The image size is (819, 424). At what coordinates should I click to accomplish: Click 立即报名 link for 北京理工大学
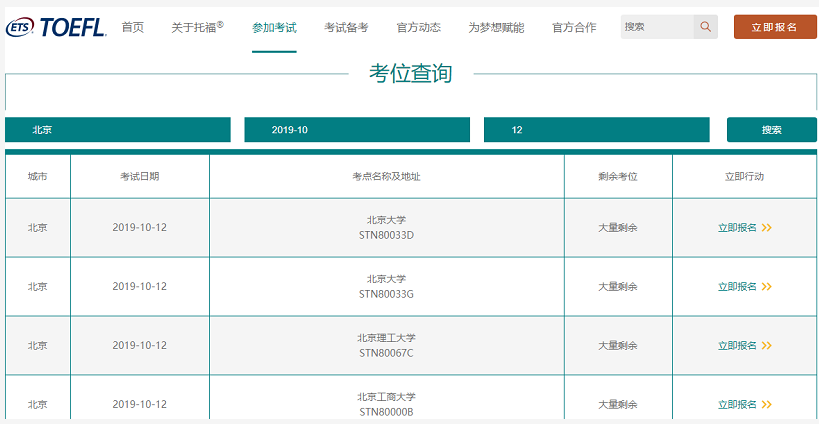[x=737, y=346]
